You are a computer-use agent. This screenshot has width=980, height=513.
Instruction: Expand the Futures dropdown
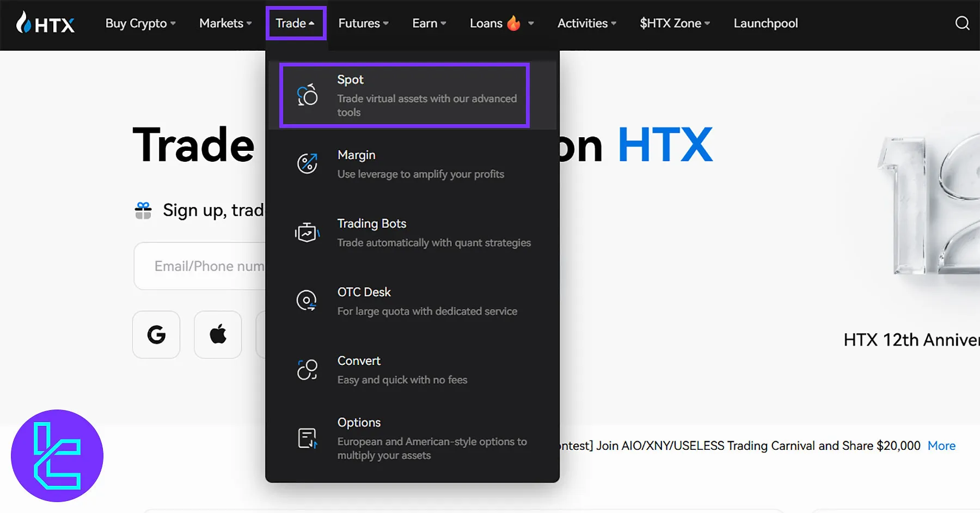pyautogui.click(x=364, y=23)
